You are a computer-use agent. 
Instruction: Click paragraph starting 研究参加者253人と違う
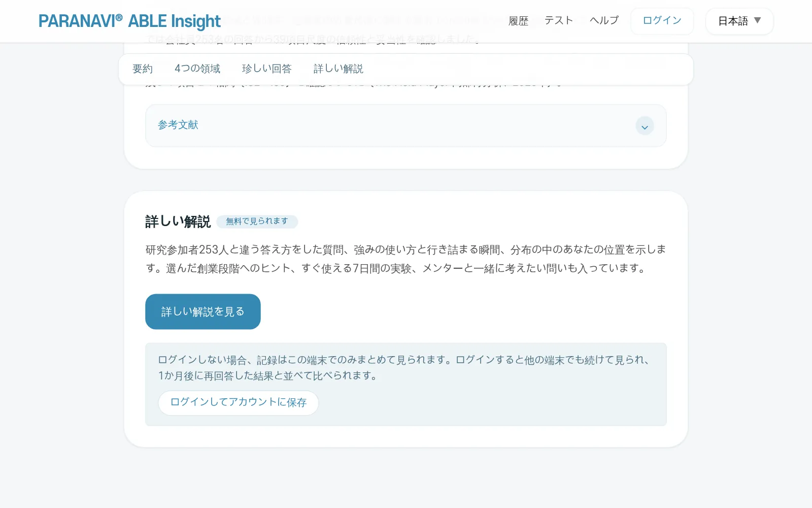[x=405, y=259]
